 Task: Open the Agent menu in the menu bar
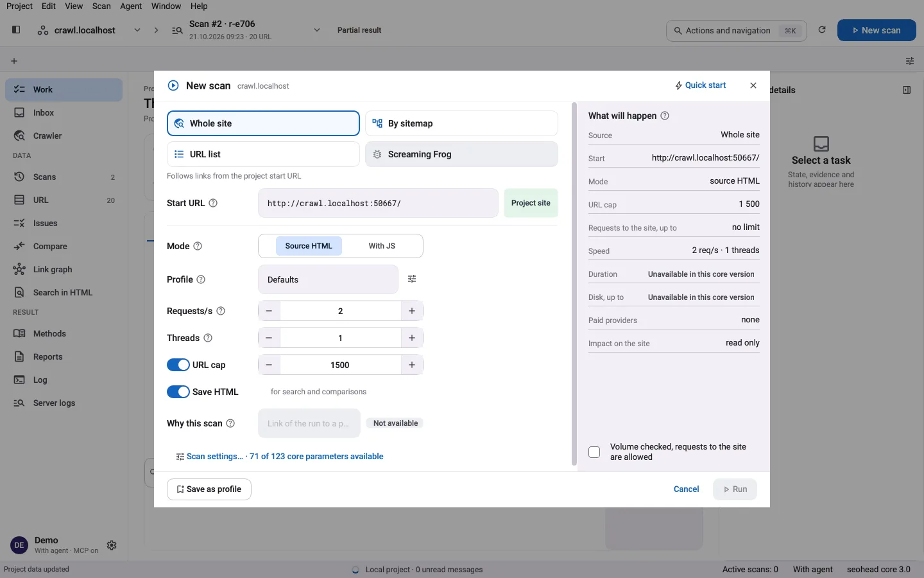pyautogui.click(x=131, y=6)
